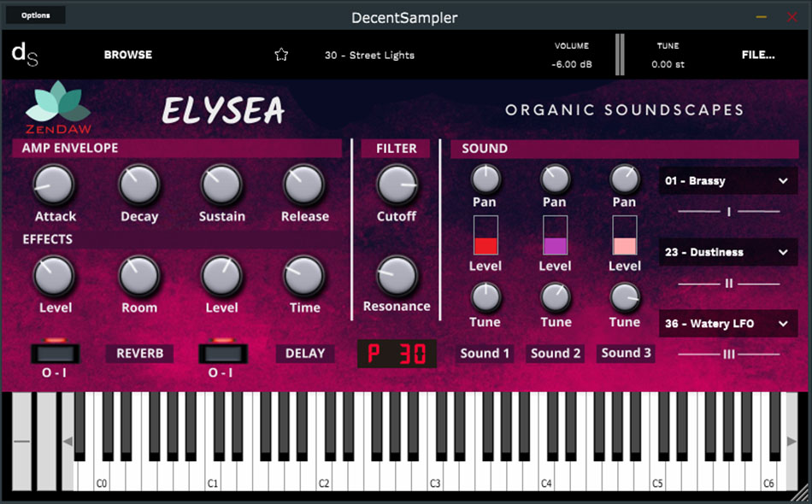812x504 pixels.
Task: Click the mod wheel strip
Action: click(47, 441)
